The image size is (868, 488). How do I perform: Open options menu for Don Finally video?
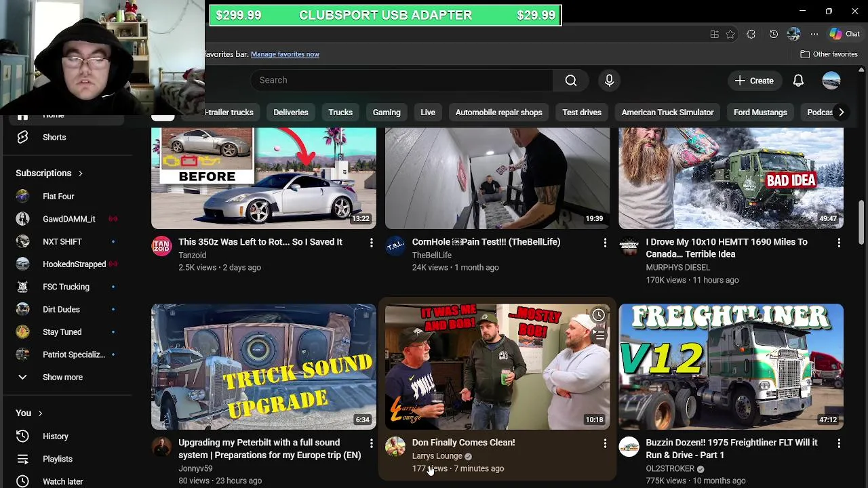click(x=605, y=443)
